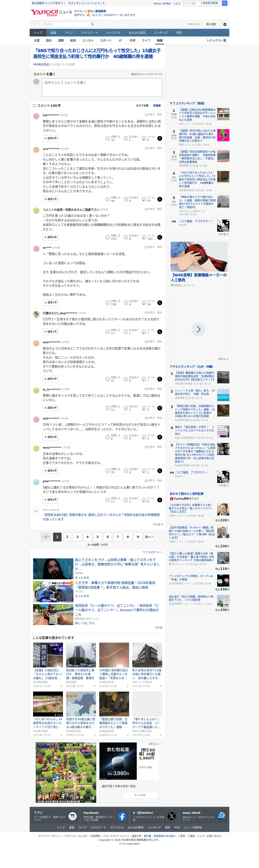
Task: Open 自分のコメント(マイページ) link
Action: coord(147,74)
